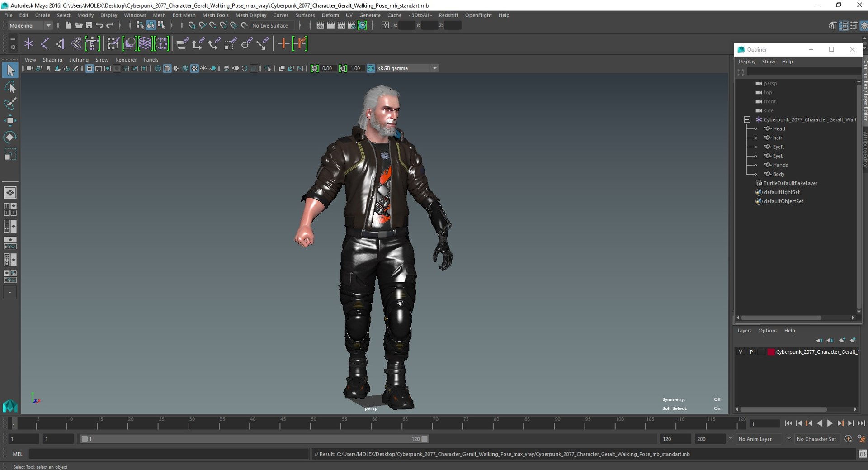Open the Modeling menu set dropdown

(x=30, y=25)
